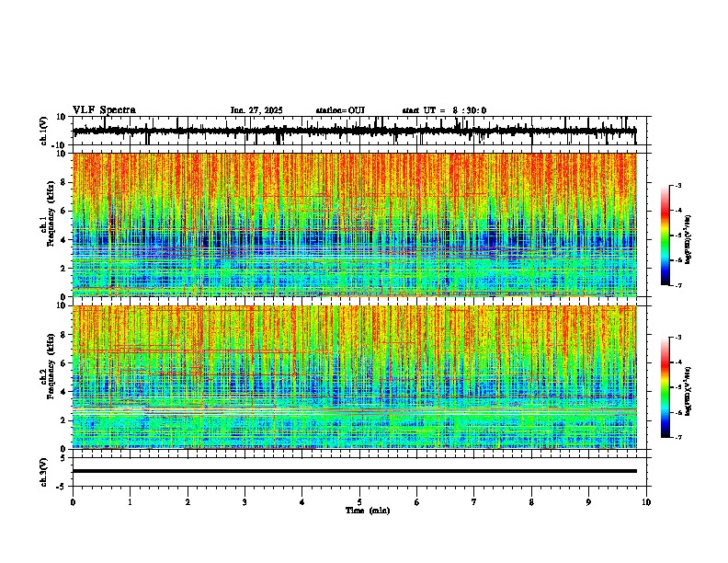
Task: Click the "5" tick on the time axis
Action: click(x=359, y=502)
